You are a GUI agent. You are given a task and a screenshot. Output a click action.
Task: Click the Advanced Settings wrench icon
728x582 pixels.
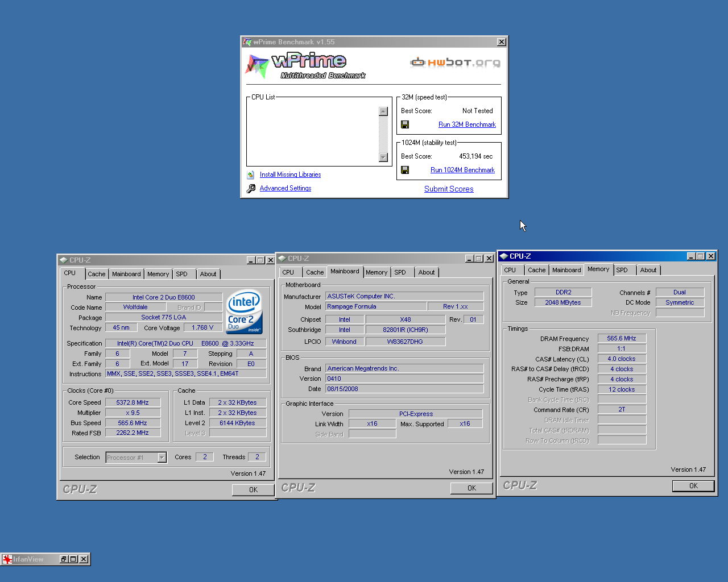251,189
